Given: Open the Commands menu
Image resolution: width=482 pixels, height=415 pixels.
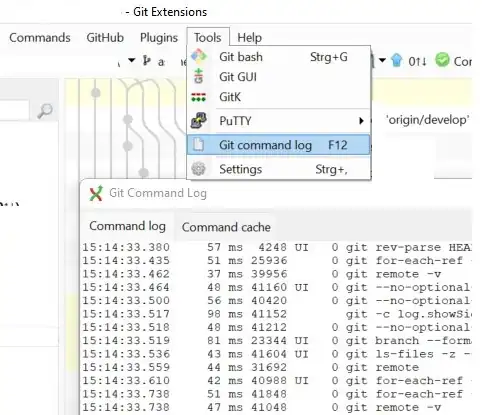Looking at the screenshot, I should pyautogui.click(x=40, y=38).
